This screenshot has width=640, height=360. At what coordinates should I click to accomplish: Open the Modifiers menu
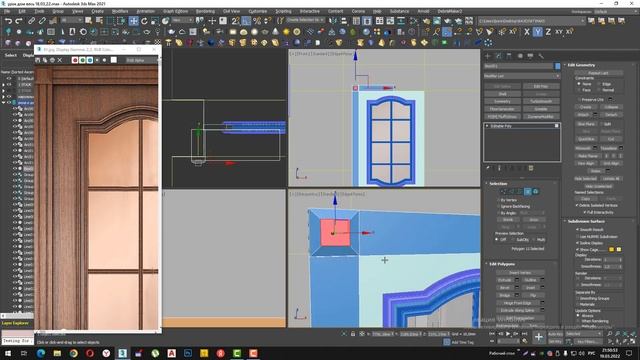120,11
